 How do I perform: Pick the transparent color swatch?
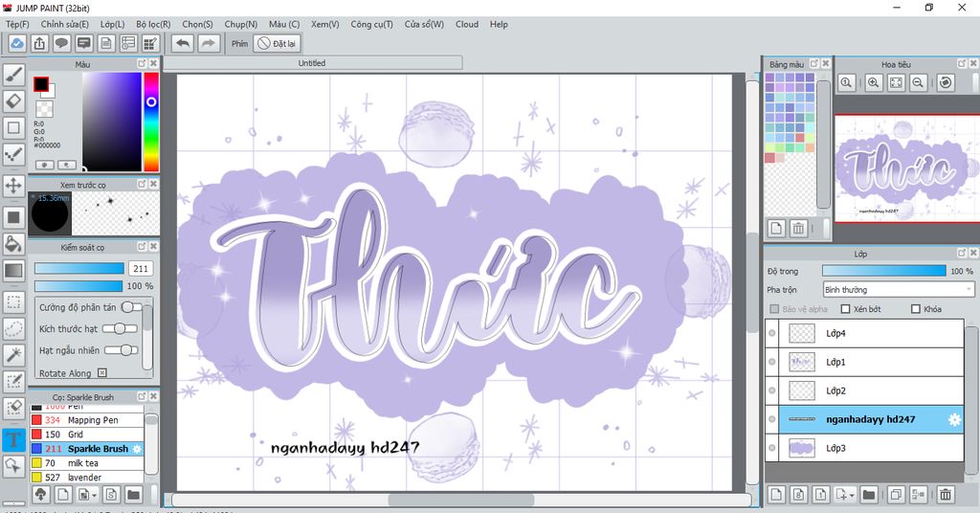(x=44, y=109)
